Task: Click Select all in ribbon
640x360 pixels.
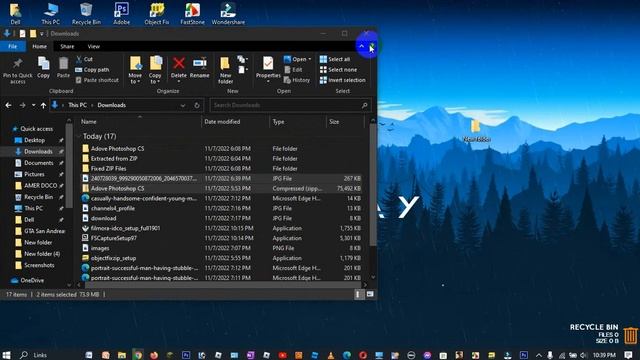Action: (335, 59)
